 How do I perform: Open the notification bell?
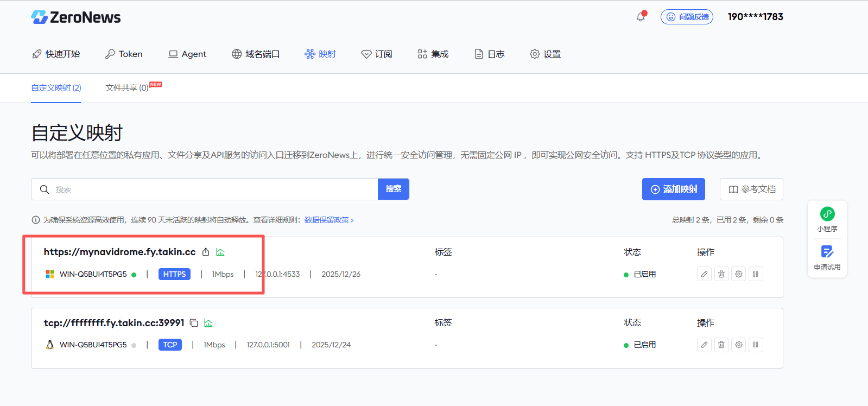point(641,17)
